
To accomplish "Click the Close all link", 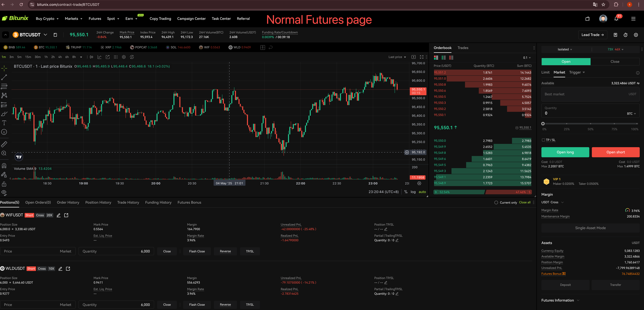I will (x=524, y=202).
